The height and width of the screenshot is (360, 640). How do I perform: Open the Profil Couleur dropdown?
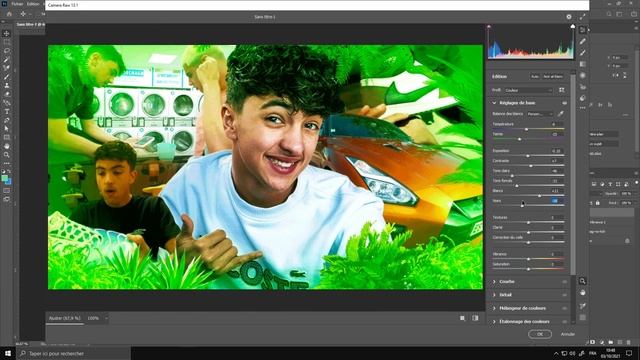529,90
